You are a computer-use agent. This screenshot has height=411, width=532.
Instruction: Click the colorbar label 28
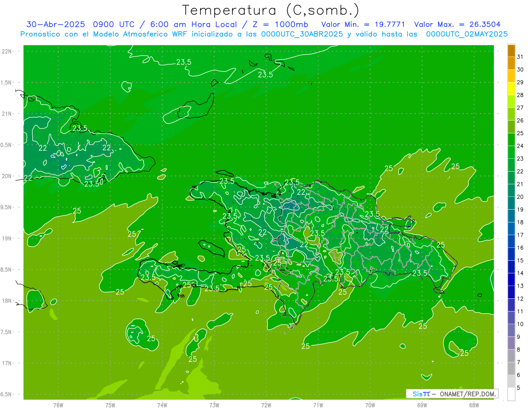point(520,95)
